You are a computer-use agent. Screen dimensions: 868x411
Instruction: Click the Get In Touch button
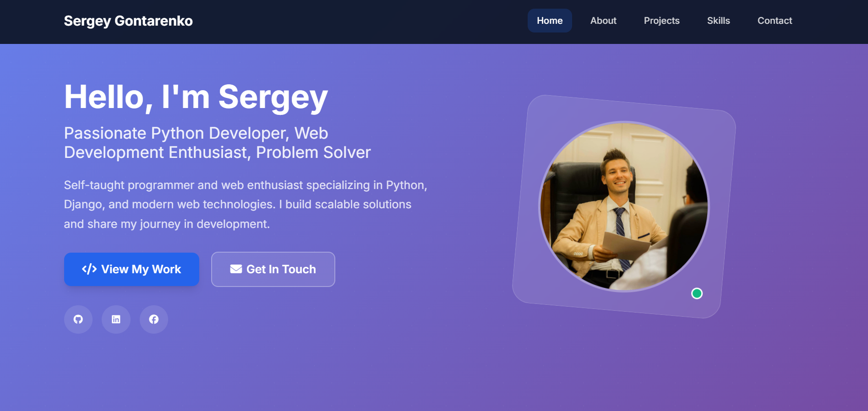click(x=273, y=269)
